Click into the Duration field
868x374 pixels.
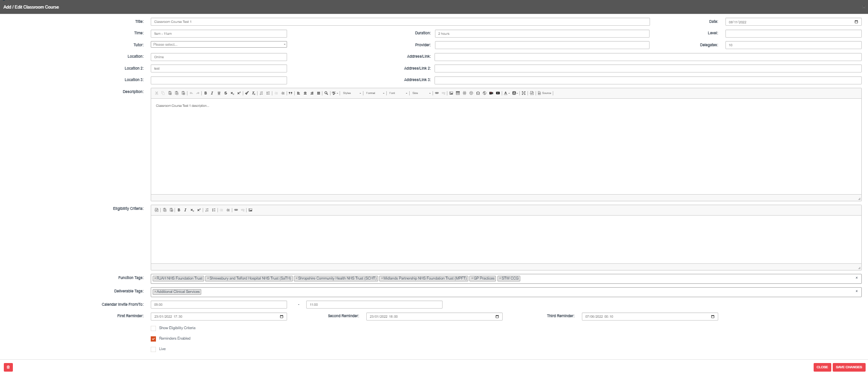coord(542,34)
